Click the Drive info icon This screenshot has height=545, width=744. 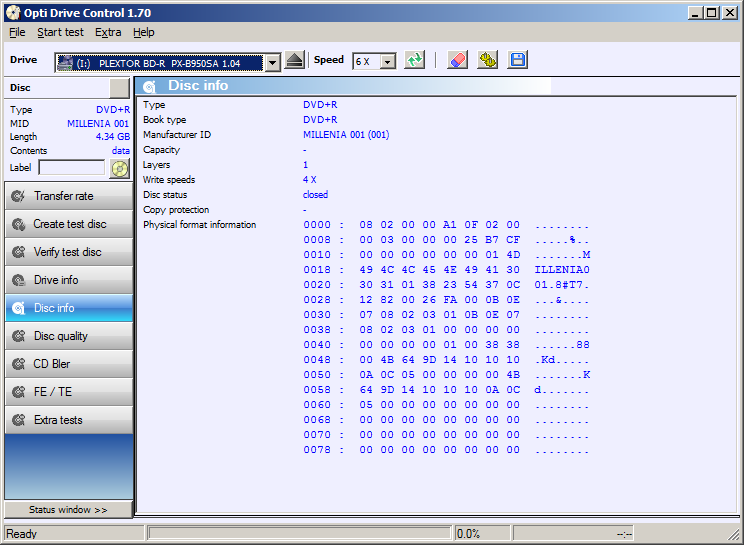19,280
